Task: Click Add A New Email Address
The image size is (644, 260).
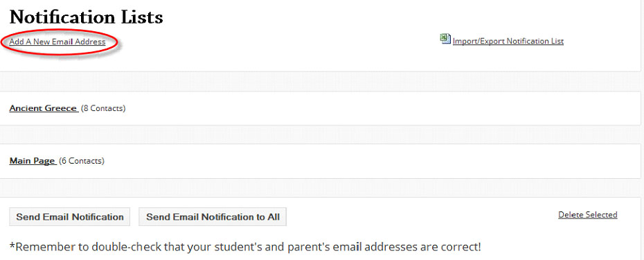Action: (x=57, y=42)
